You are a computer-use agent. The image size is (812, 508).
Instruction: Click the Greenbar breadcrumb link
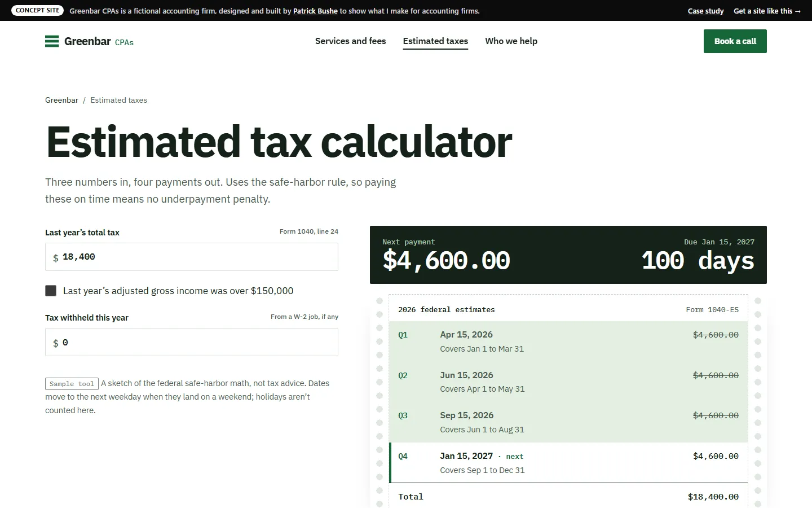coord(61,100)
